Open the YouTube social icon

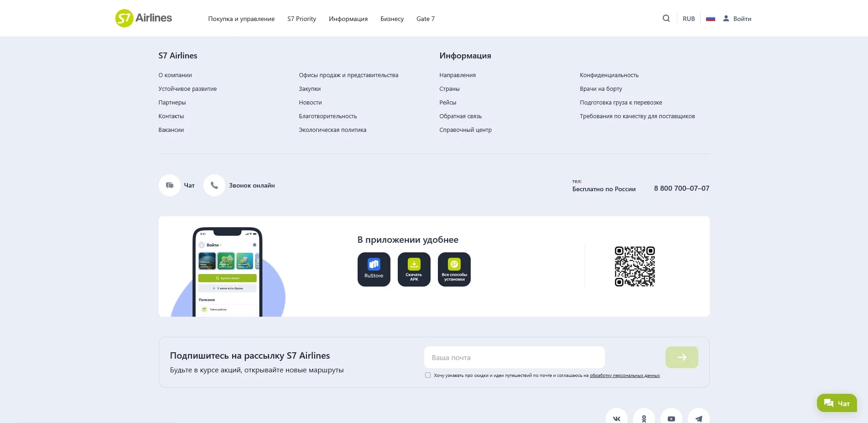(671, 418)
